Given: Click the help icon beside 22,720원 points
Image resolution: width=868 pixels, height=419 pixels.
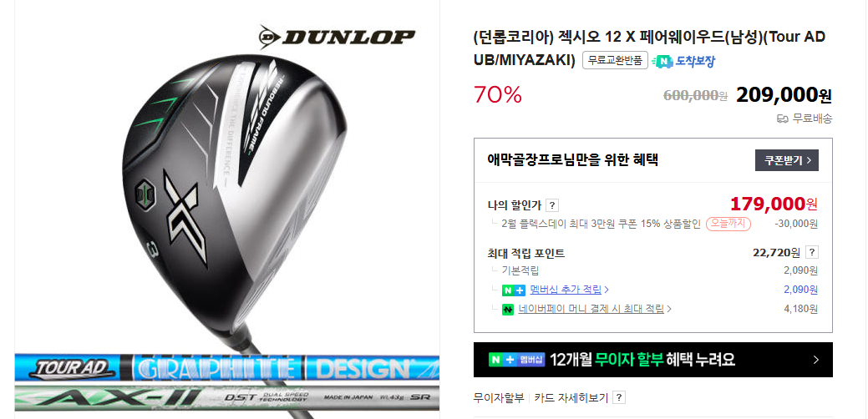Looking at the screenshot, I should pyautogui.click(x=812, y=253).
